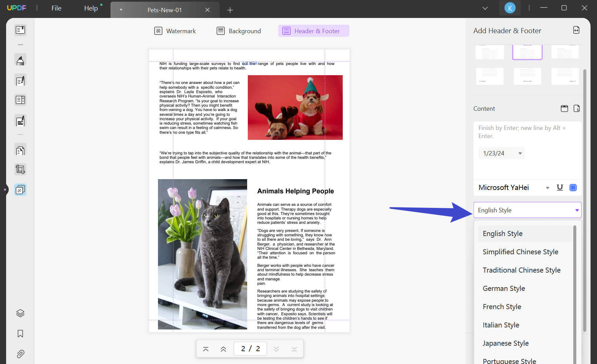Click the page number input field
Viewport: 597px width, 364px height.
click(x=250, y=348)
